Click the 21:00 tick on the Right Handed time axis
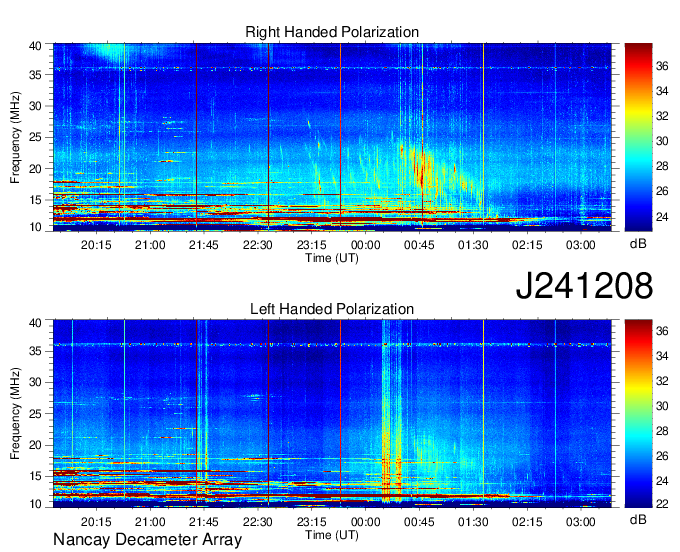 (150, 245)
